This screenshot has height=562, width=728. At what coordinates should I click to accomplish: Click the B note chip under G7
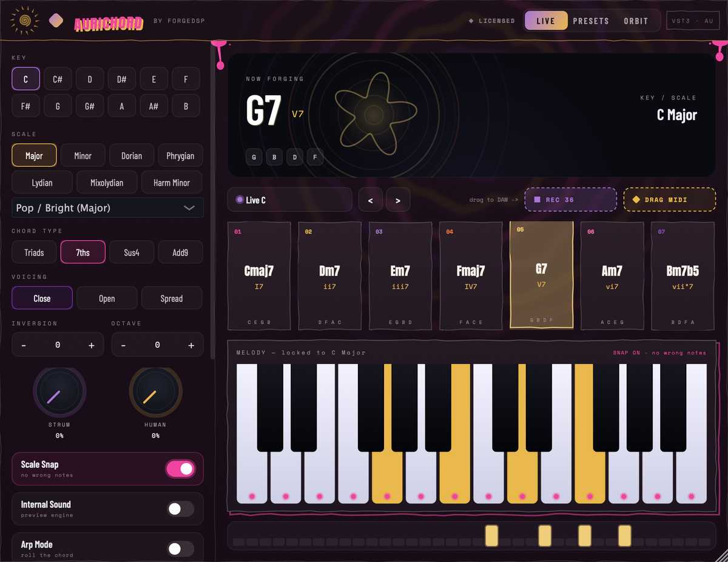coord(274,157)
